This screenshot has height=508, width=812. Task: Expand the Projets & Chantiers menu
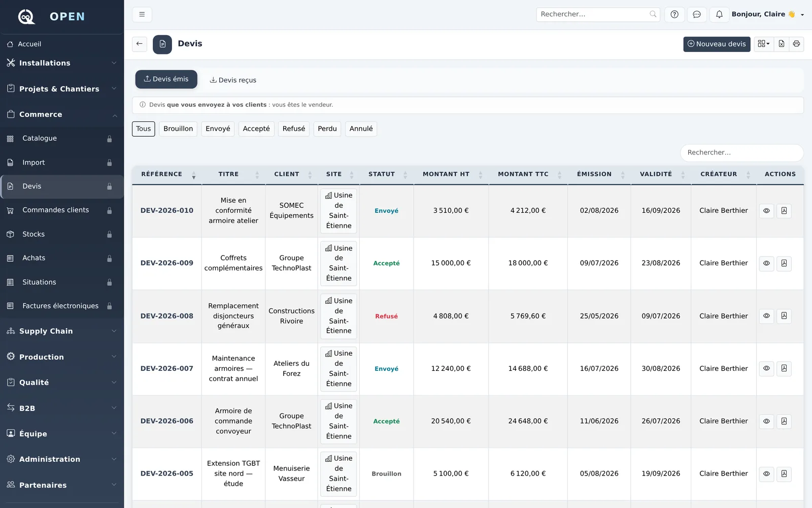pyautogui.click(x=62, y=89)
